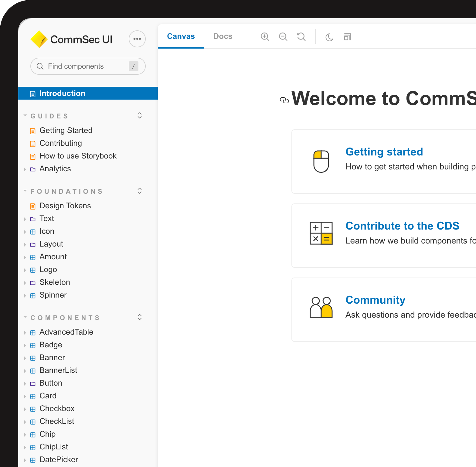Viewport: 476px width, 467px height.
Task: Open the Getting Started guide
Action: [x=66, y=130]
